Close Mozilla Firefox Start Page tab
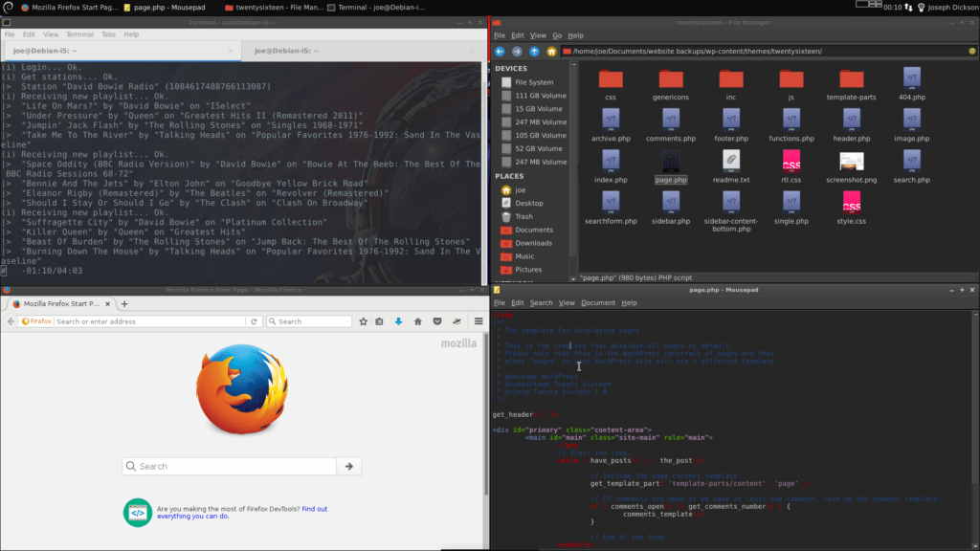This screenshot has height=551, width=980. (107, 303)
